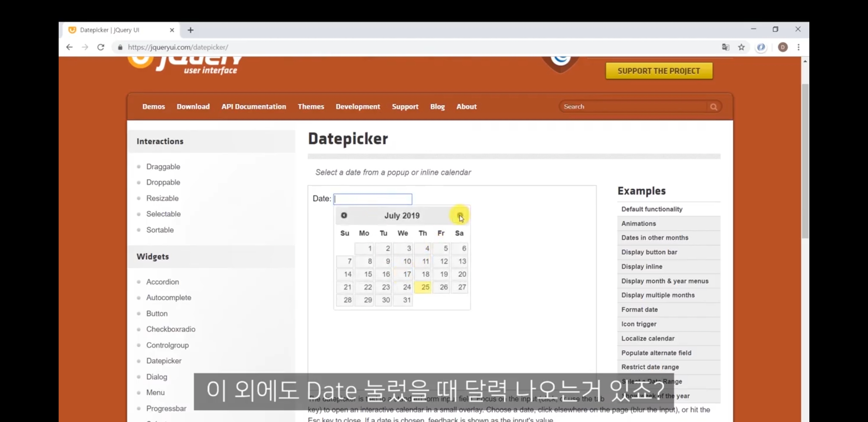This screenshot has height=422, width=868.
Task: Click the SUPPORT THE PROJECT button
Action: tap(659, 71)
